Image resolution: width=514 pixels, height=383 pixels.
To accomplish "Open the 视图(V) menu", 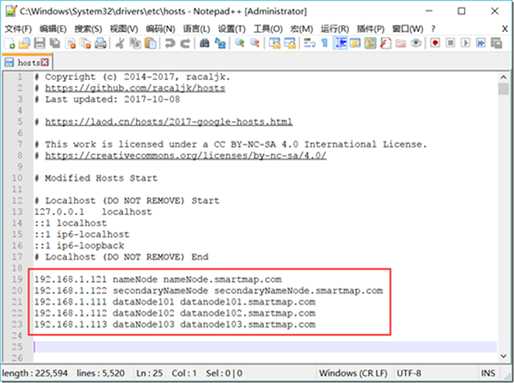I will coord(124,29).
